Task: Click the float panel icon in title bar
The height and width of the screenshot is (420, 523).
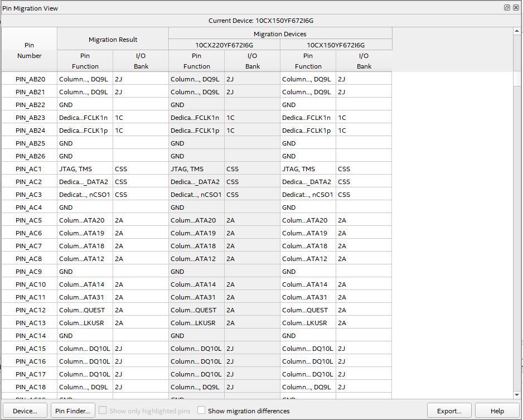Action: click(x=507, y=8)
